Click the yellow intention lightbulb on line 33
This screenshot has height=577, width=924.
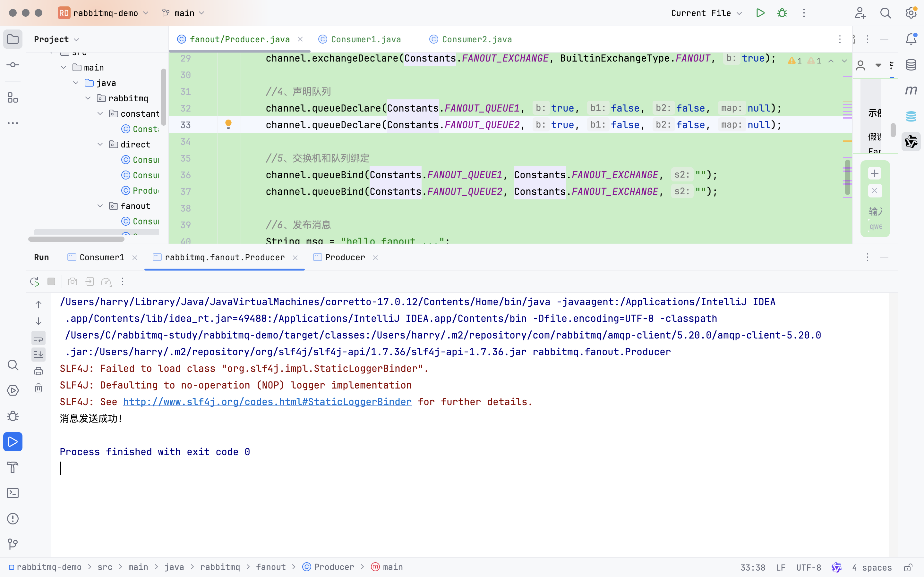point(228,124)
